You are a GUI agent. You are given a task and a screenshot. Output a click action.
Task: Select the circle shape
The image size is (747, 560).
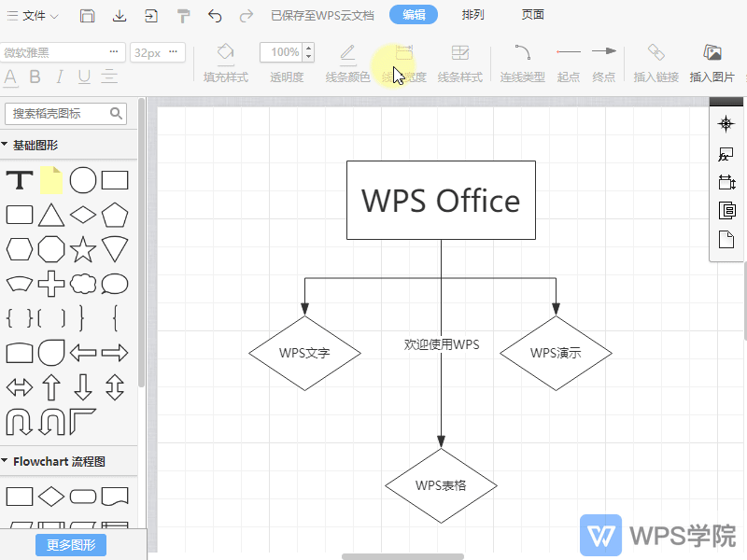coord(83,180)
